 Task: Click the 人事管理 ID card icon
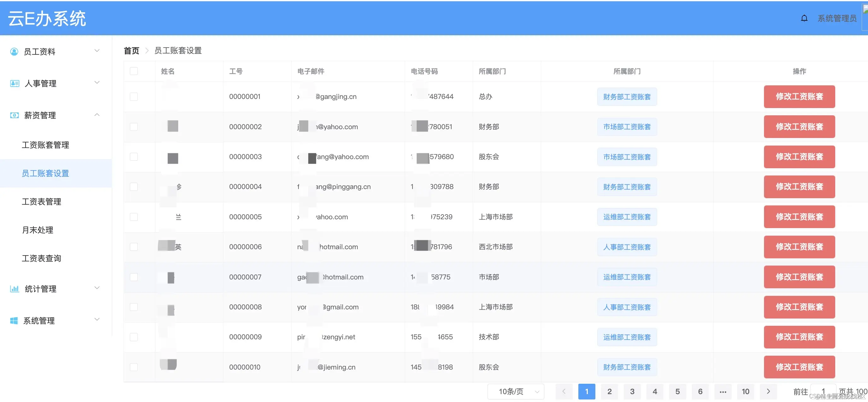tap(14, 83)
